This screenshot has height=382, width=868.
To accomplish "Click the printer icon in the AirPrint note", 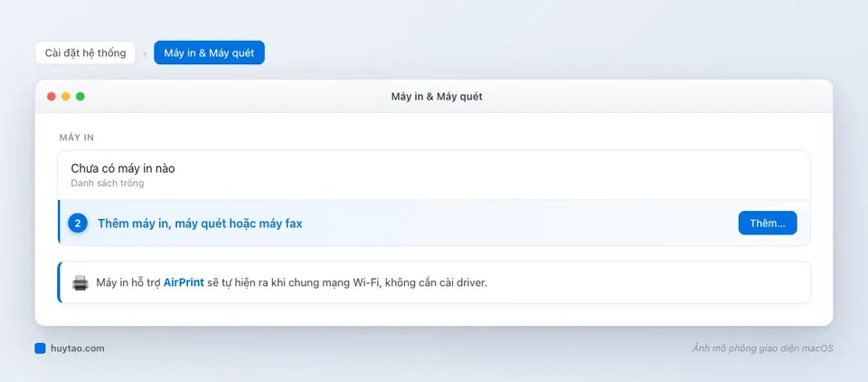I will [80, 282].
